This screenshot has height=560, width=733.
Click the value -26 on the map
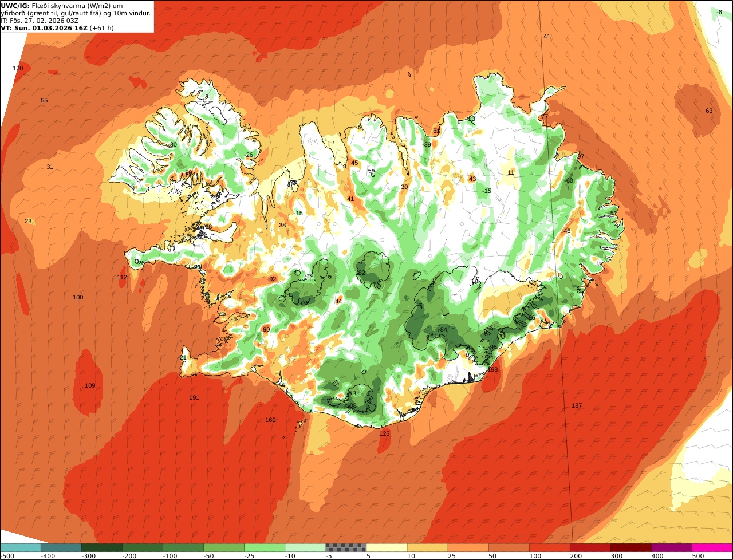(248, 155)
